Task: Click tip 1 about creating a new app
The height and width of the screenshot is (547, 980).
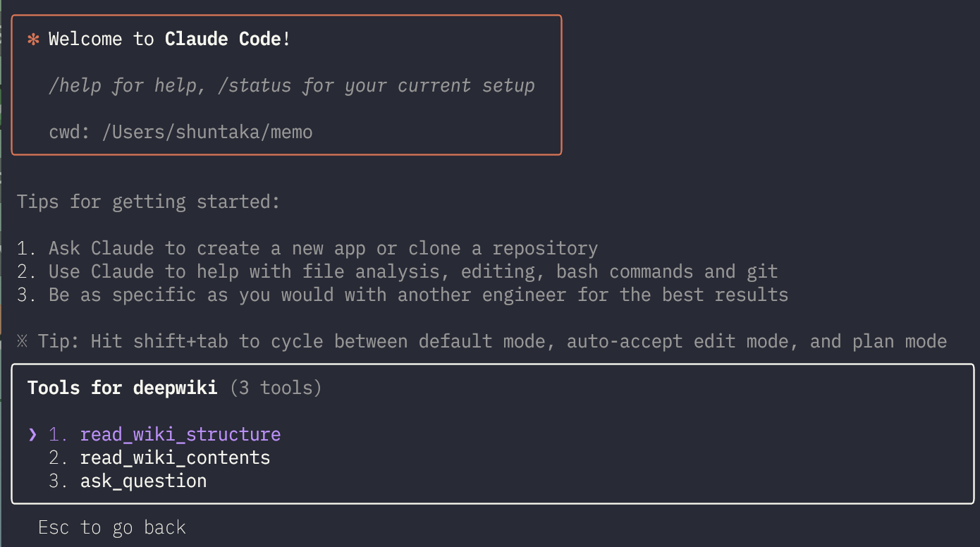Action: 307,249
